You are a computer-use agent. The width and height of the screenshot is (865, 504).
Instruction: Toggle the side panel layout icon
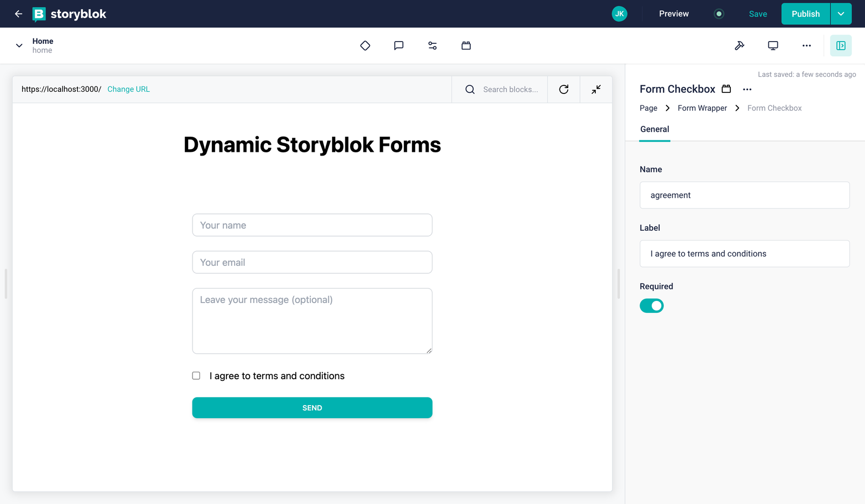(x=841, y=46)
